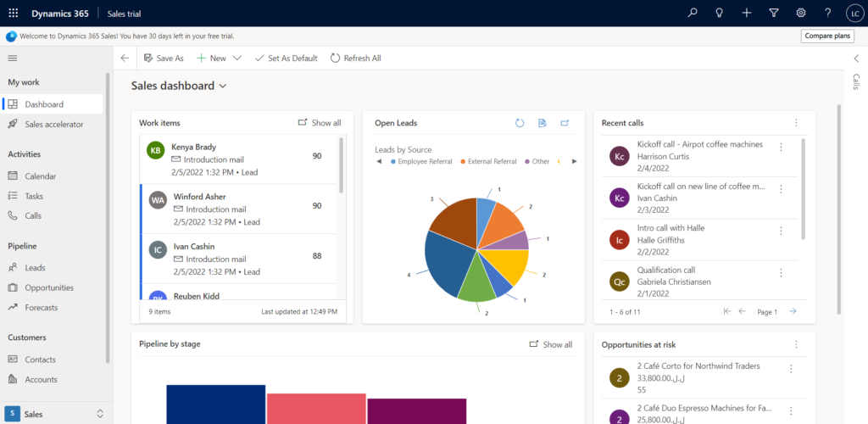Click the navy bar in Pipeline chart
The height and width of the screenshot is (424, 868).
216,404
